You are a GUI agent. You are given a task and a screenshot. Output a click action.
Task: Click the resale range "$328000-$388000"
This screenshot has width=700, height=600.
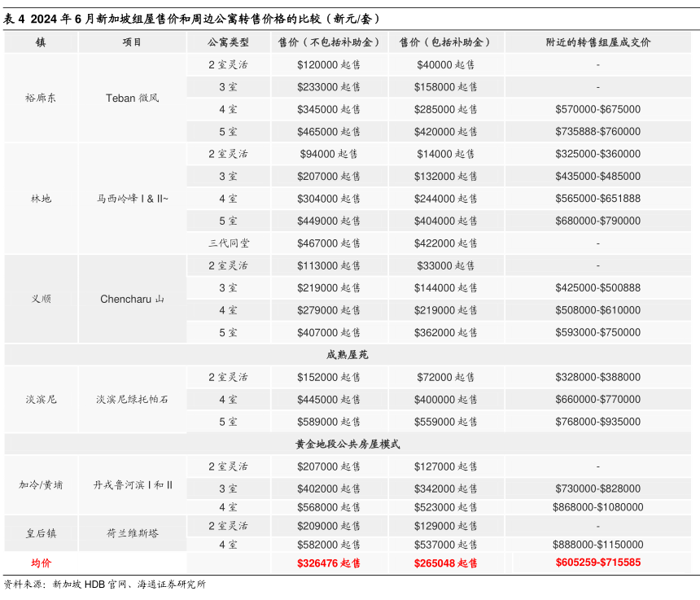point(598,377)
